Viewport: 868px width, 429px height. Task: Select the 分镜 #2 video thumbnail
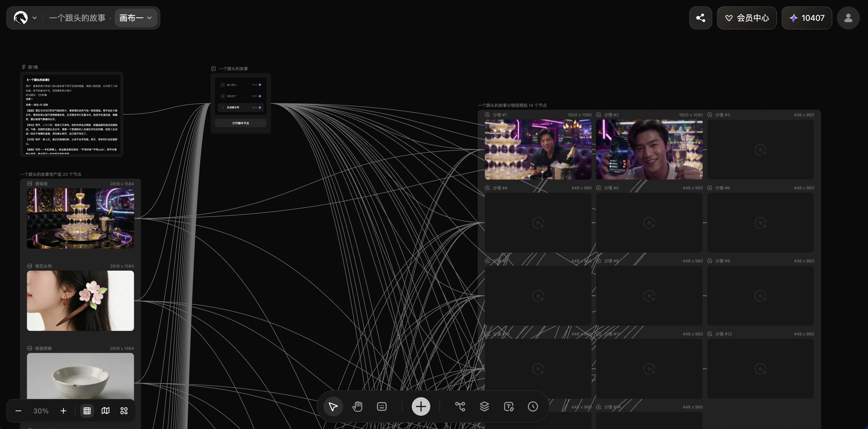pos(649,150)
